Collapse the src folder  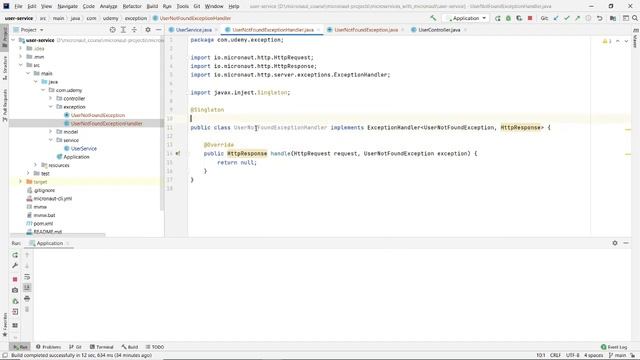21,65
